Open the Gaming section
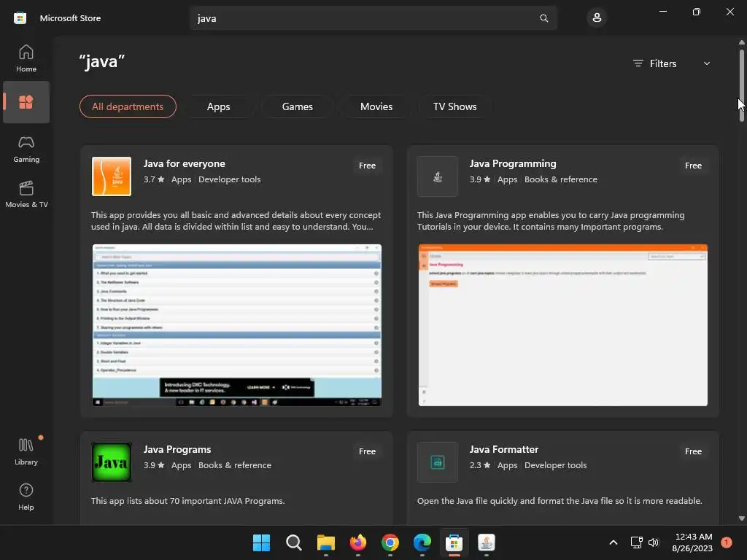Image resolution: width=747 pixels, height=560 pixels. (x=26, y=149)
